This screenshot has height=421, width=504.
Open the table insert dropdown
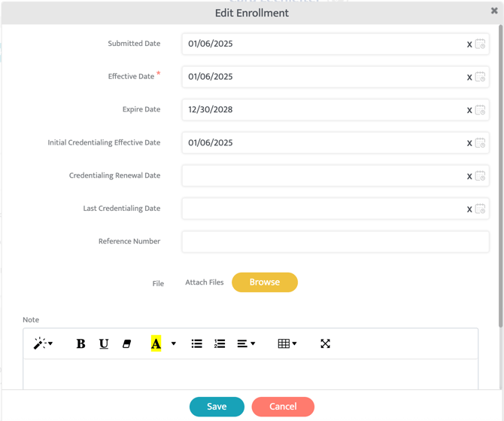(287, 343)
